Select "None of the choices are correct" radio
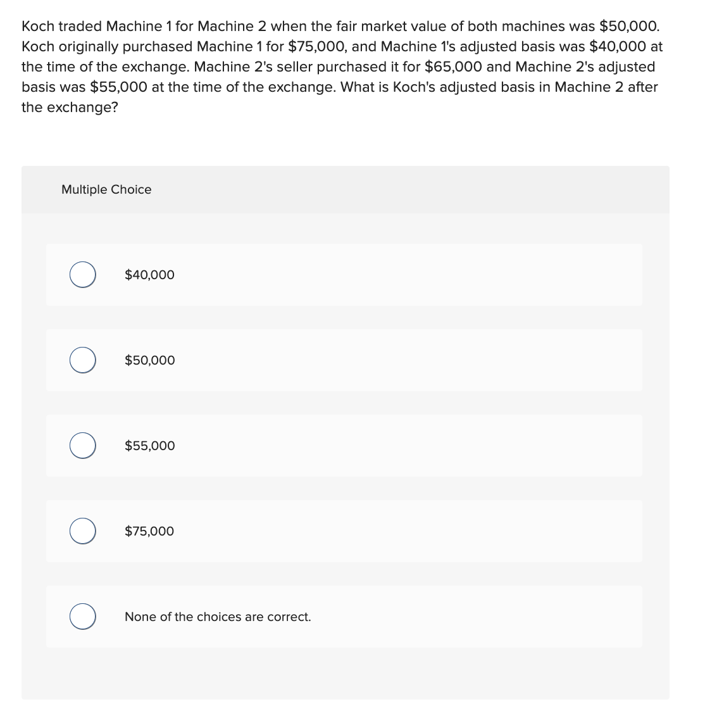This screenshot has width=705, height=728. (x=83, y=617)
